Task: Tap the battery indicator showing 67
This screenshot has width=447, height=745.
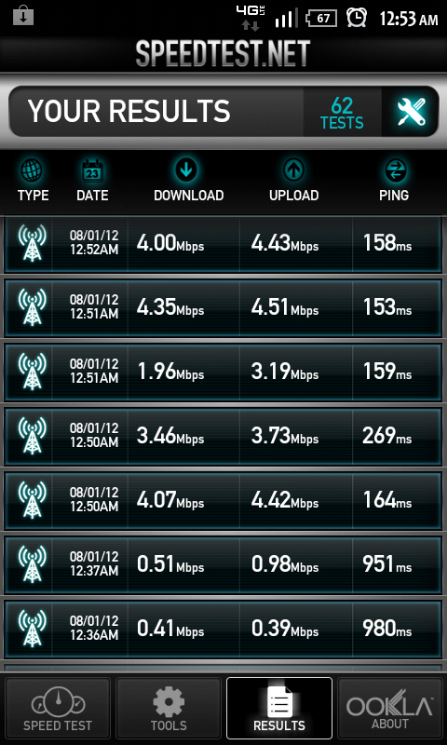Action: pos(322,19)
